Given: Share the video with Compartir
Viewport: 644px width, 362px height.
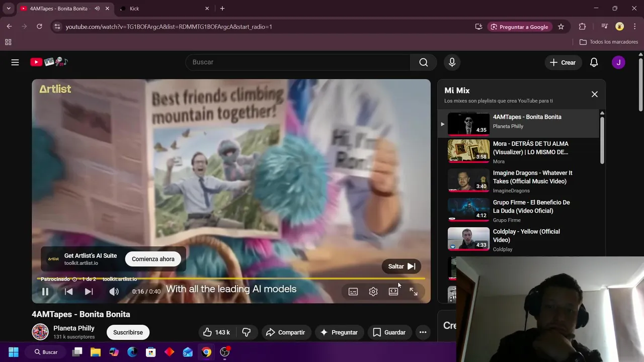Looking at the screenshot, I should (285, 332).
